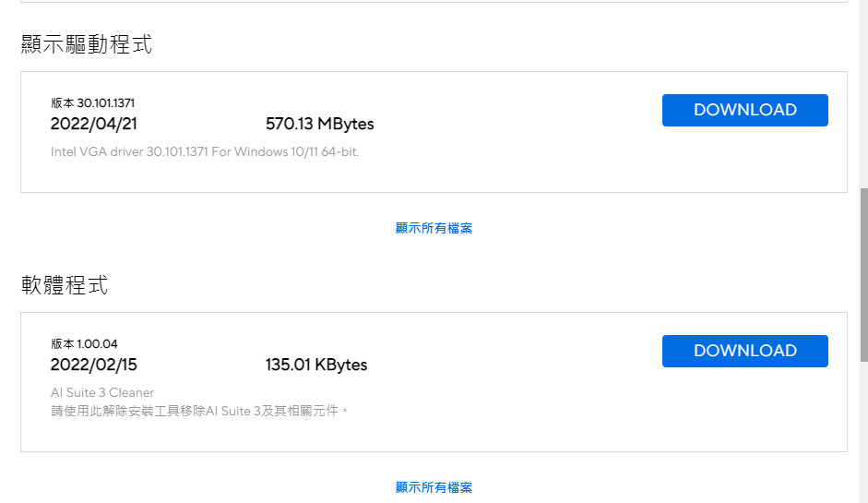Click the 2022/04/21 release date

pos(93,124)
